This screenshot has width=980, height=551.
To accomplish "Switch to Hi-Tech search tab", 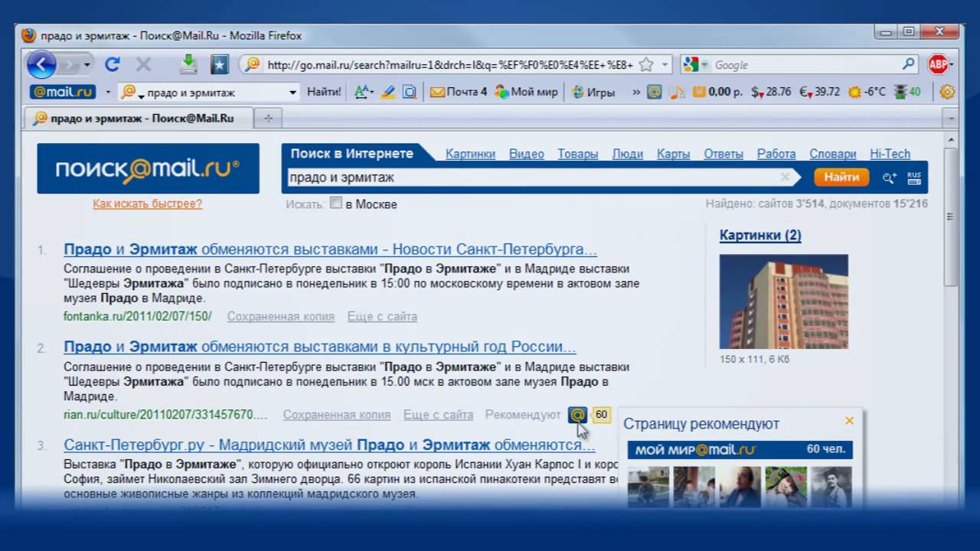I will 890,154.
